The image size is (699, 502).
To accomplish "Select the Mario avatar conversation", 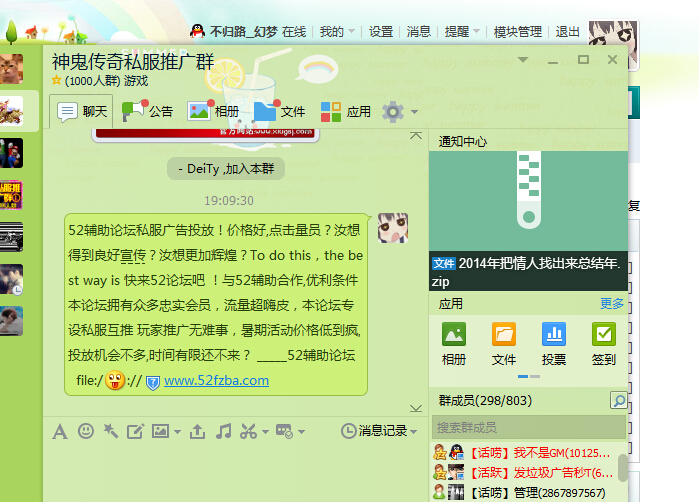I will [11, 153].
